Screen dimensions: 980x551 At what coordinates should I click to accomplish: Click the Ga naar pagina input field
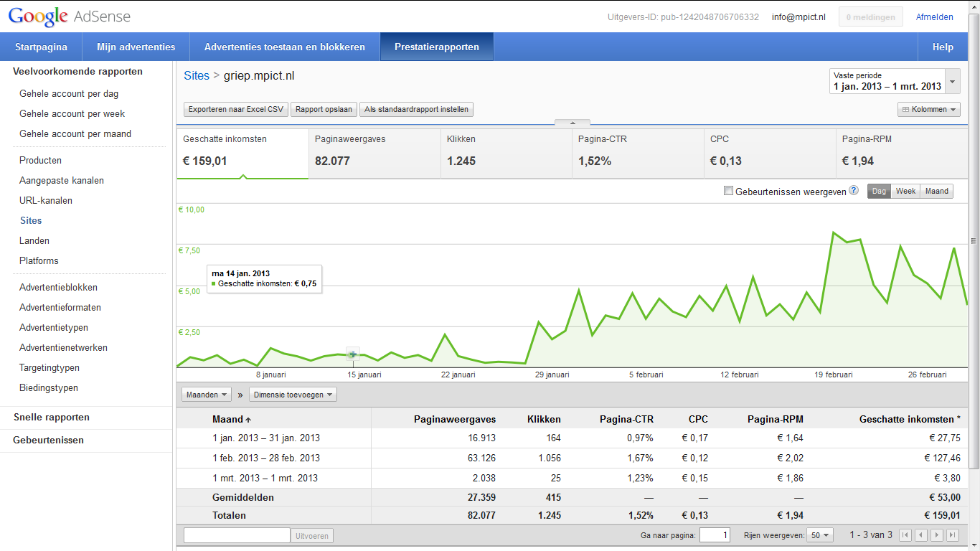coord(715,535)
